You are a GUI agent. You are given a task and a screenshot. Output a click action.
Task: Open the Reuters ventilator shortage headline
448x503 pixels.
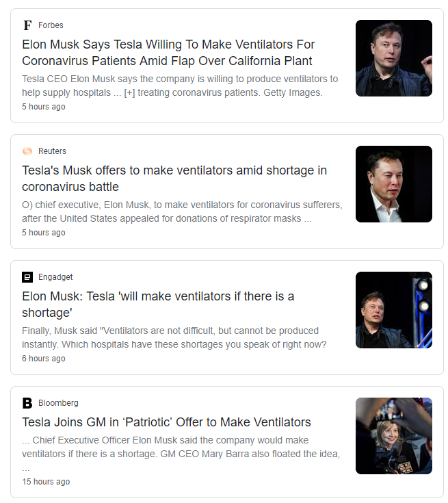point(174,179)
